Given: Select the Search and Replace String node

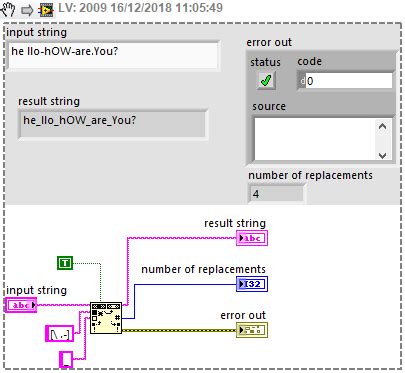Looking at the screenshot, I should coord(106,318).
